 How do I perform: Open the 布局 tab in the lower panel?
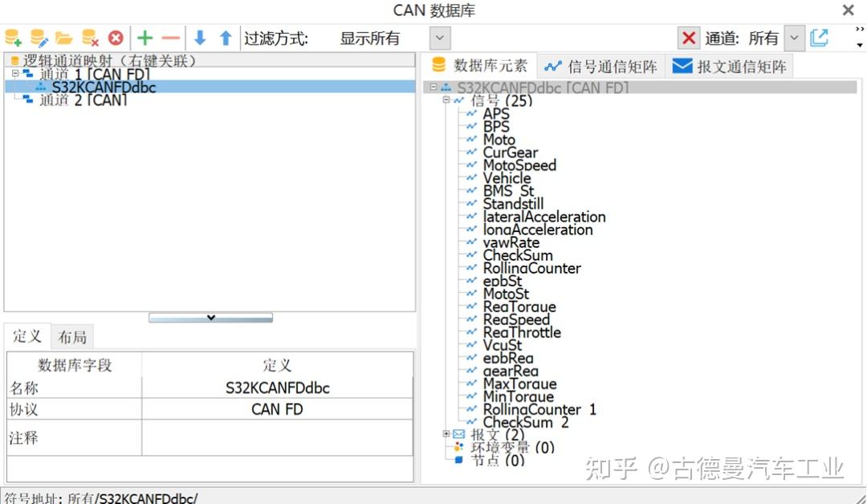[x=72, y=336]
